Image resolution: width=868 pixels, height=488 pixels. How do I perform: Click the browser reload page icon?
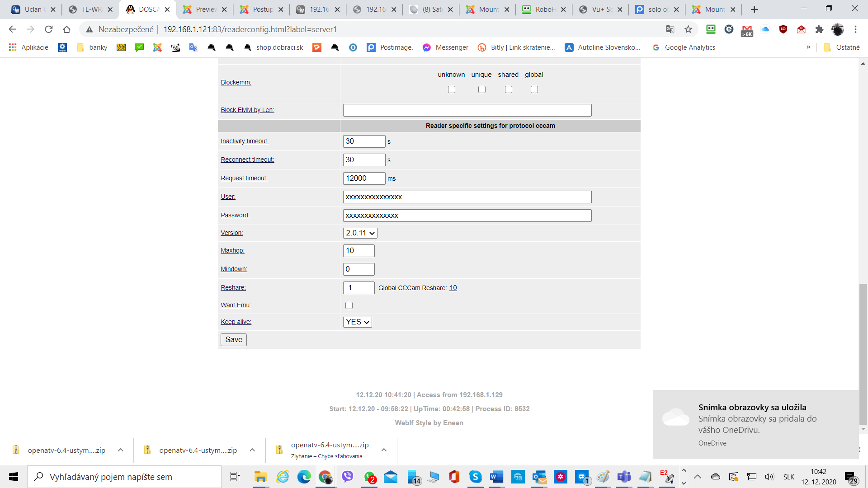pos(49,29)
